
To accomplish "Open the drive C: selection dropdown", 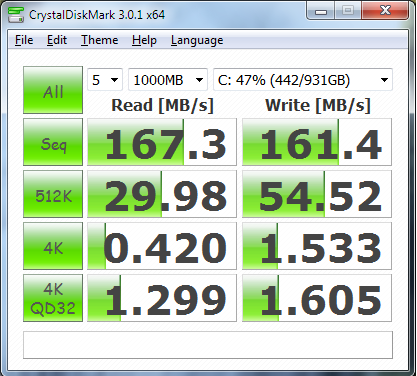I will (x=303, y=80).
